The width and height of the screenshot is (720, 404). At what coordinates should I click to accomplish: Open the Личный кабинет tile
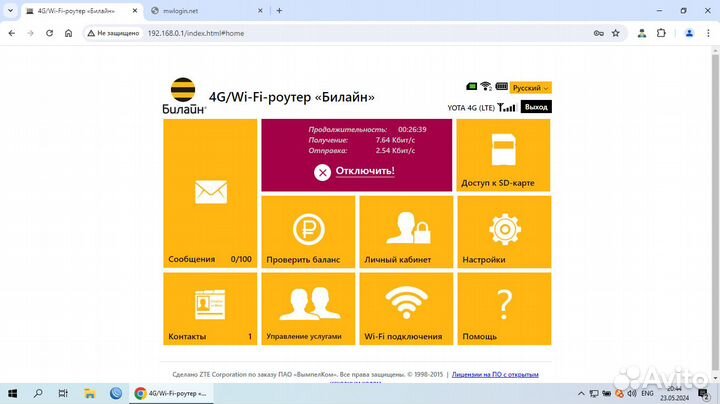pyautogui.click(x=406, y=232)
